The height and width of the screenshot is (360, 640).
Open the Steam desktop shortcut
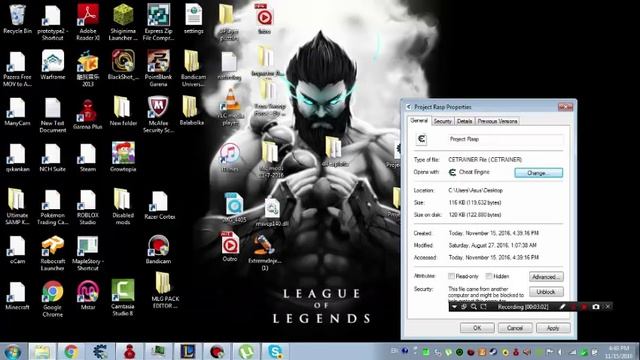coord(88,158)
